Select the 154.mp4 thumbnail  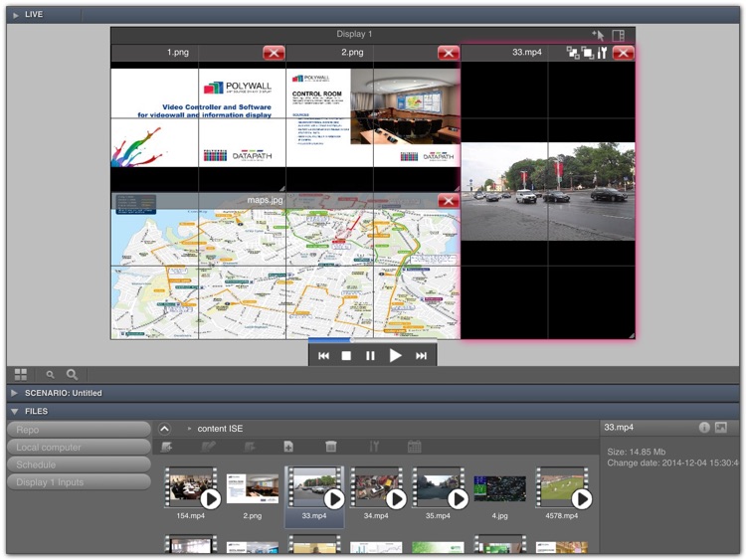tap(190, 487)
